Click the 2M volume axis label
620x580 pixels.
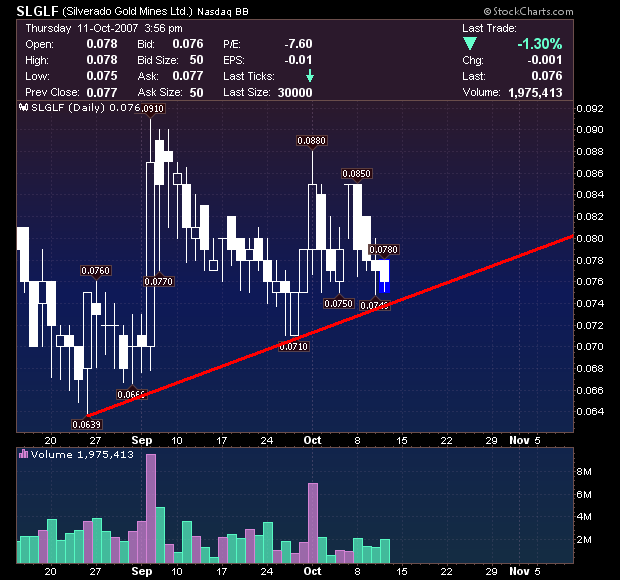tap(584, 539)
